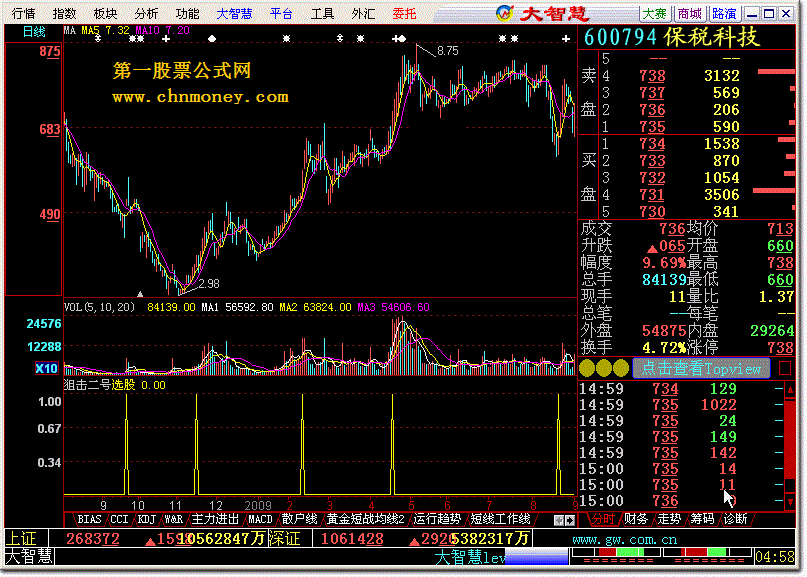
Task: Click the second yellow circle indicator
Action: pyautogui.click(x=604, y=368)
